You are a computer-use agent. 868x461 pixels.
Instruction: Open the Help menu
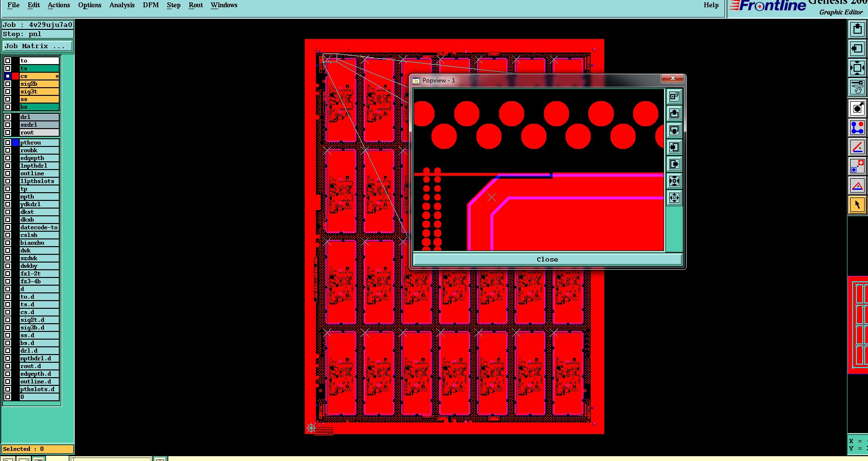711,5
